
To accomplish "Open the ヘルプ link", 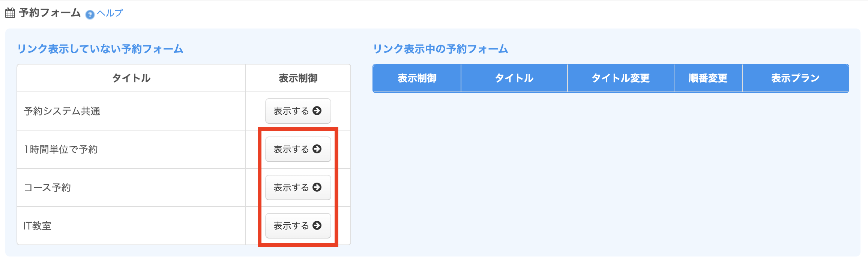I will pos(110,13).
